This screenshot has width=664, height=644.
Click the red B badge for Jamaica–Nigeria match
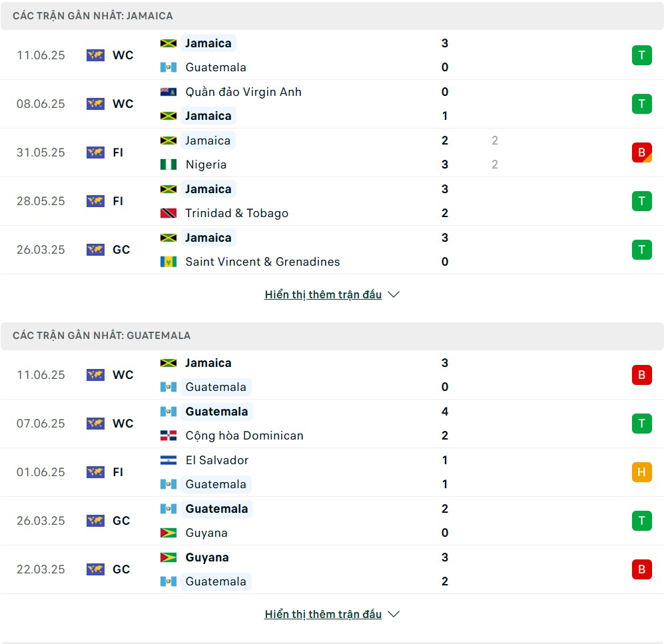641,153
